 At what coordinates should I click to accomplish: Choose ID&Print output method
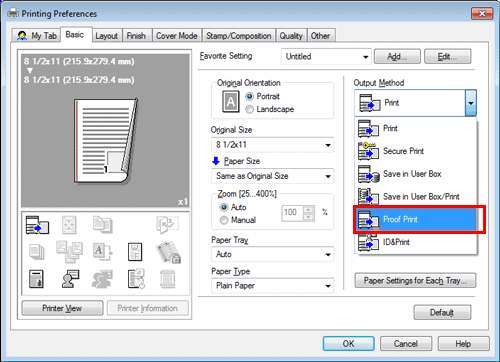coord(416,242)
